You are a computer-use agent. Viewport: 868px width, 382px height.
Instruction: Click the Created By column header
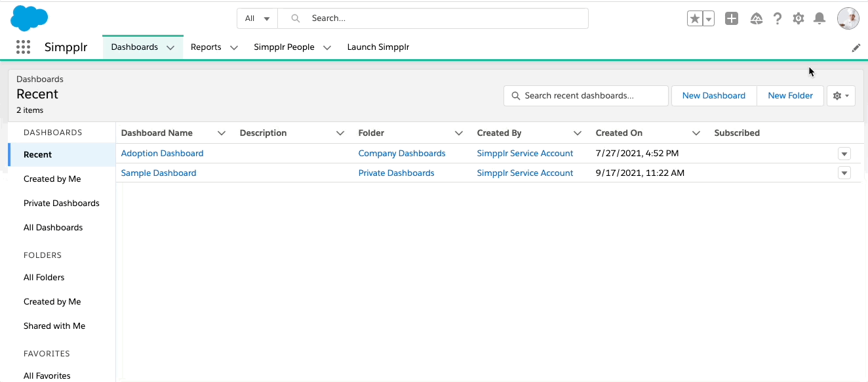[x=499, y=133]
